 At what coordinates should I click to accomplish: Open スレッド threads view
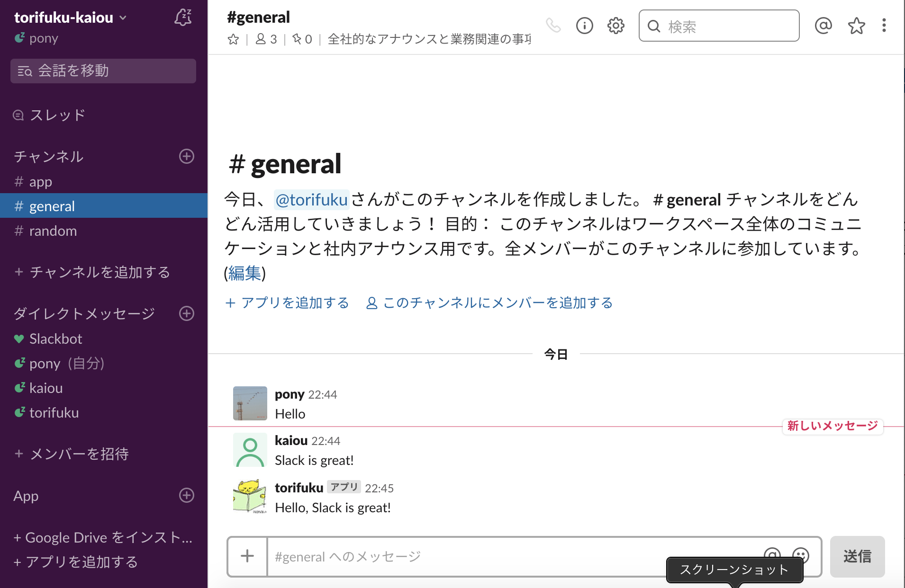coord(50,115)
